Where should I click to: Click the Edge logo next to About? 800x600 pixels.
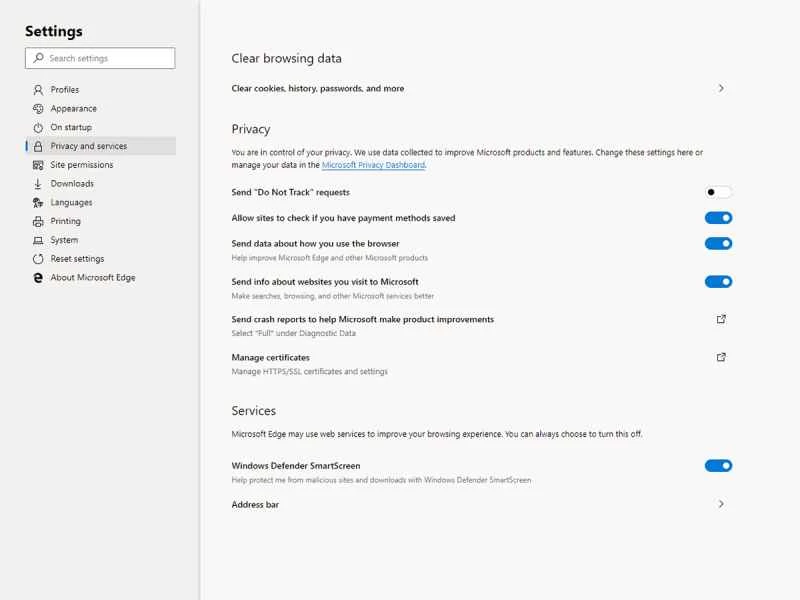coord(38,277)
